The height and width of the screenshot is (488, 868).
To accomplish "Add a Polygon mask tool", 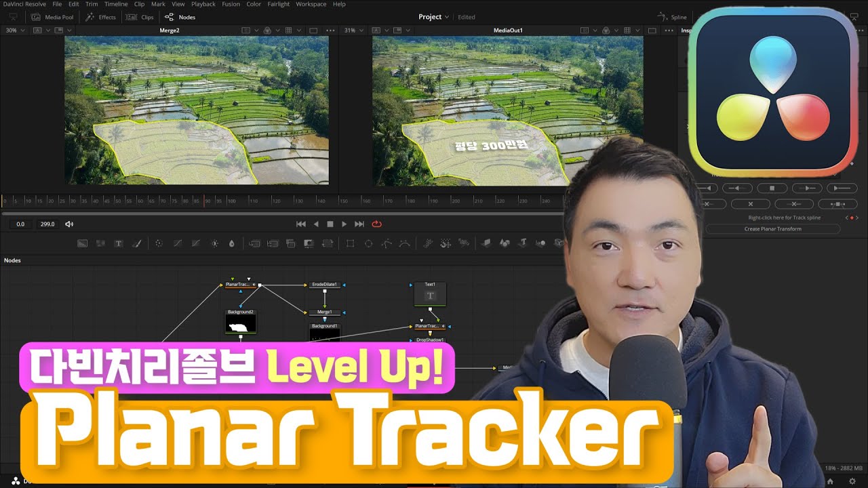I will (387, 243).
